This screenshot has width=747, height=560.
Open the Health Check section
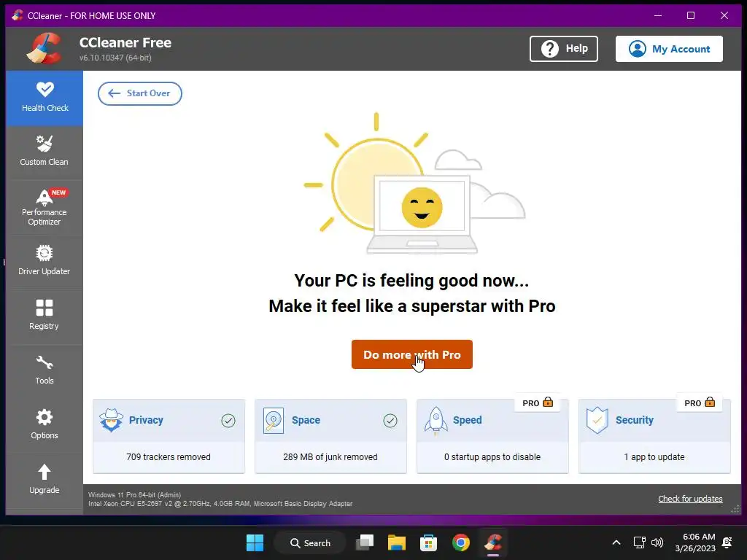[x=44, y=98]
